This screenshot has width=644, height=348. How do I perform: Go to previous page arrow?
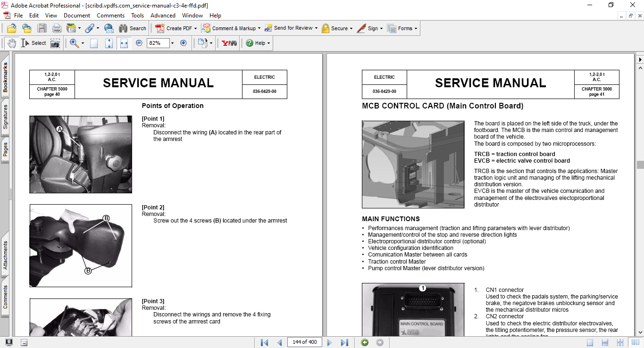279,342
